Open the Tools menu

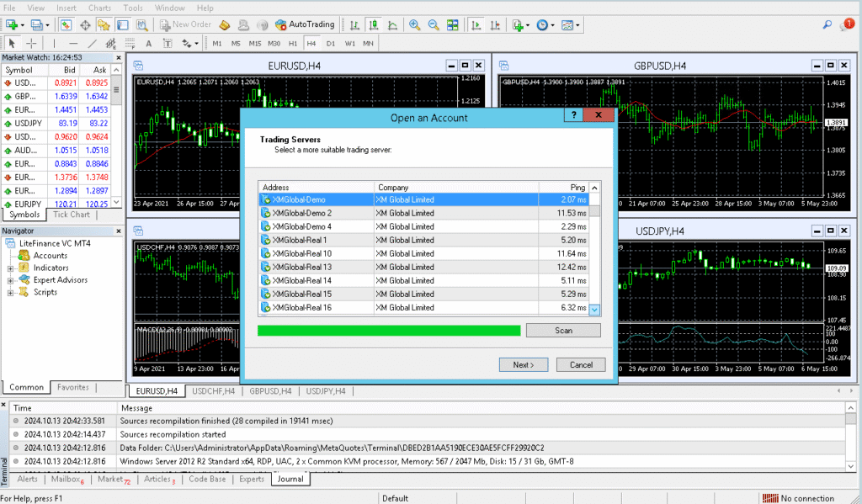pyautogui.click(x=132, y=8)
